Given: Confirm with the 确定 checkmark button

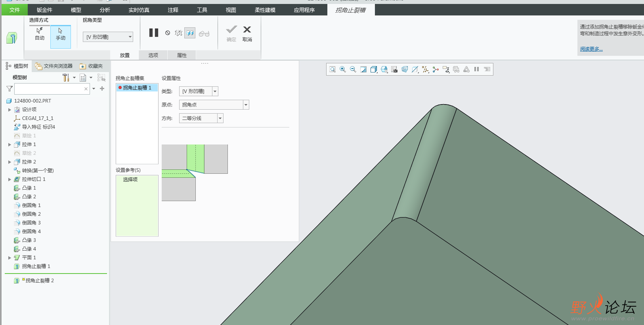Looking at the screenshot, I should point(231,34).
